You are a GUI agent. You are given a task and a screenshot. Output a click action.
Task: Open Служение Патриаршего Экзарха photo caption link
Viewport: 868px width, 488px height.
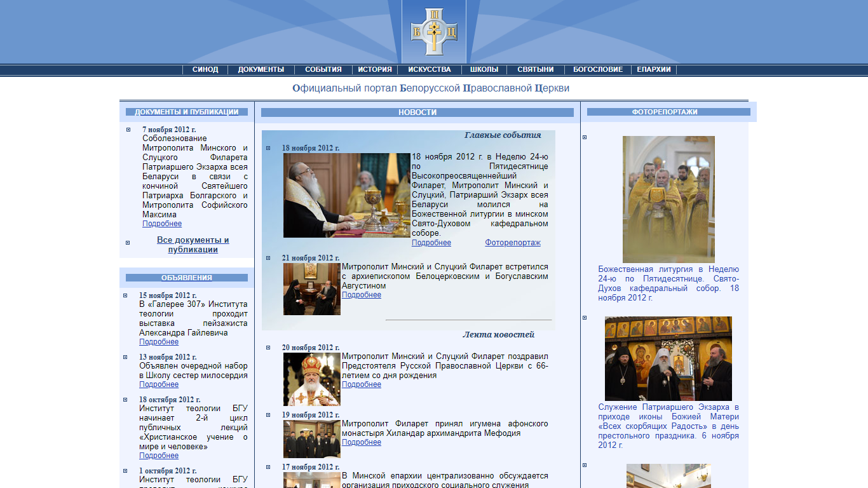point(668,426)
